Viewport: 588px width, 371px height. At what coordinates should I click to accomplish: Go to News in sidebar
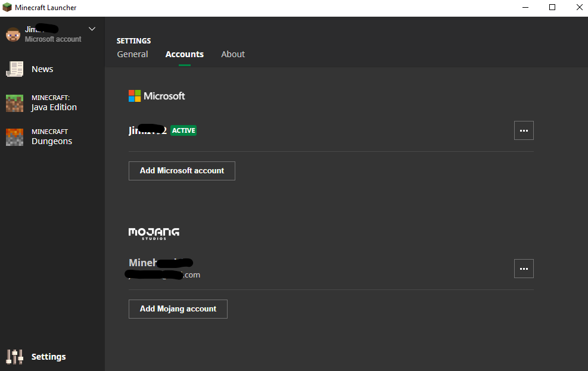(x=42, y=69)
